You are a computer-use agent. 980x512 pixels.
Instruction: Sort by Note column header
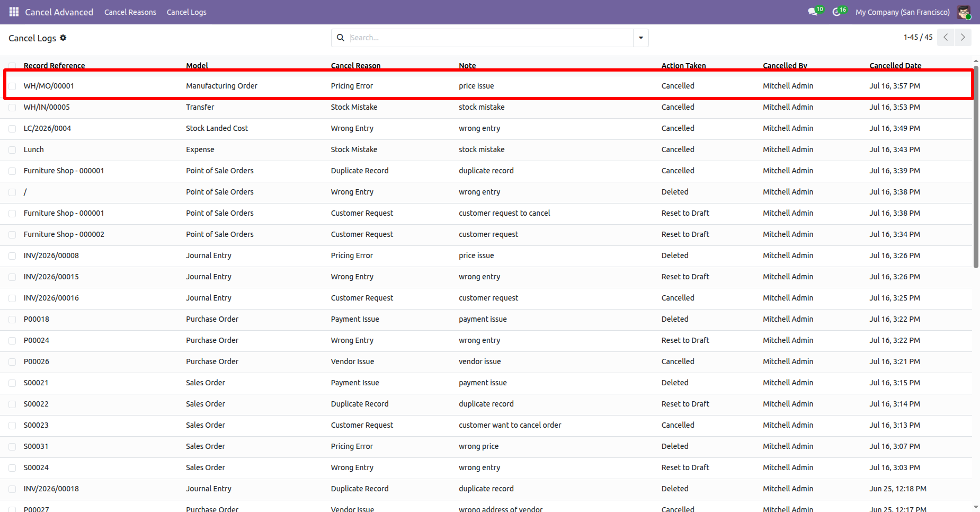pyautogui.click(x=467, y=66)
